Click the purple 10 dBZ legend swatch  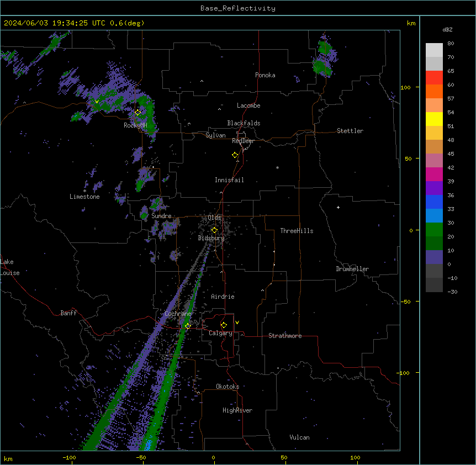tap(434, 257)
